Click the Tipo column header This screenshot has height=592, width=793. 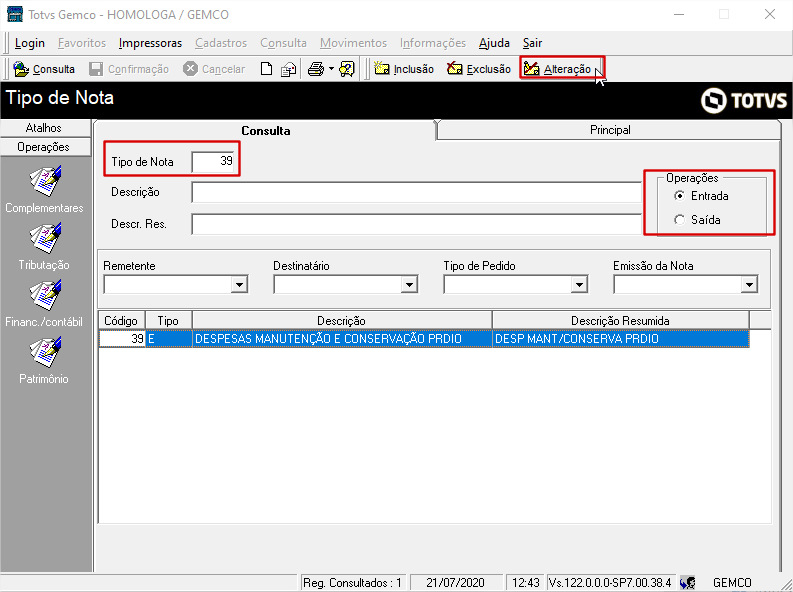tap(168, 321)
